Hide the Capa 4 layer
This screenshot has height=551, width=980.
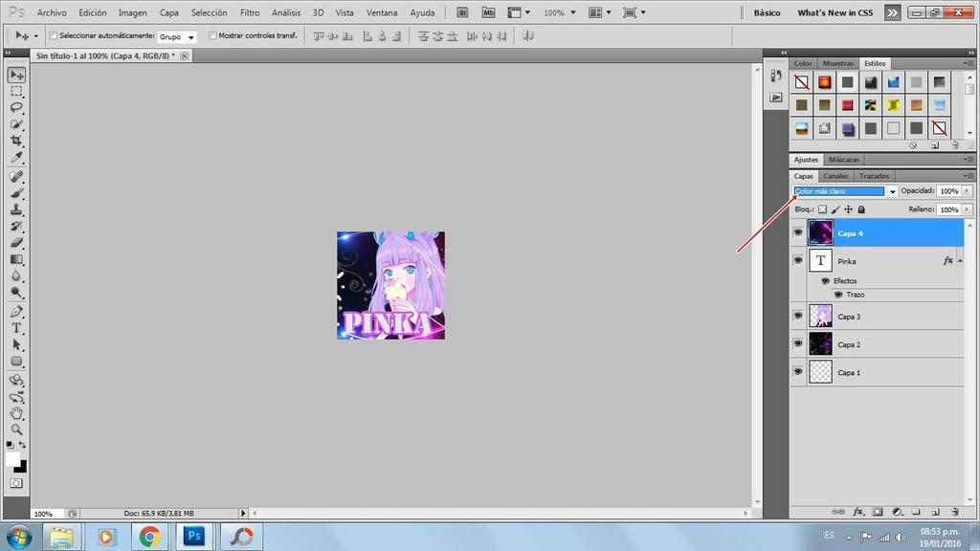(x=798, y=232)
